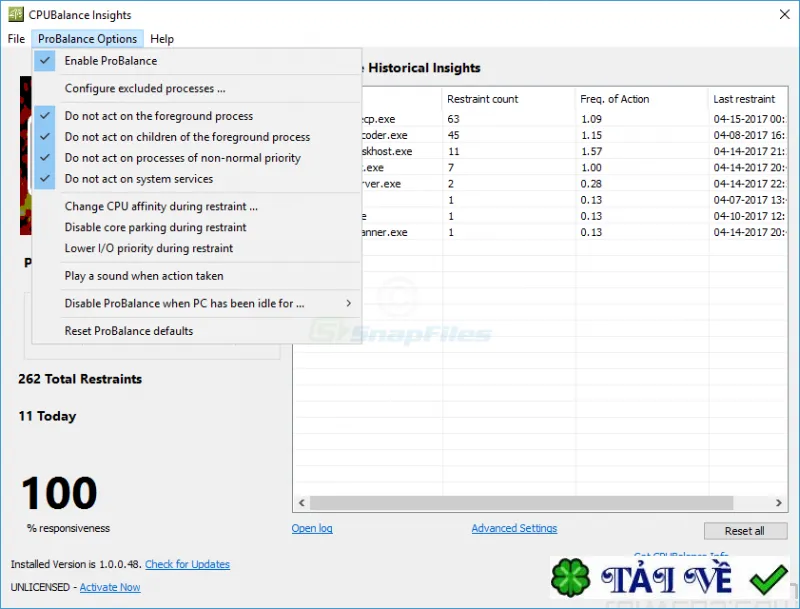Open the log via Open log link
Screen dimensions: 800x609
(312, 528)
